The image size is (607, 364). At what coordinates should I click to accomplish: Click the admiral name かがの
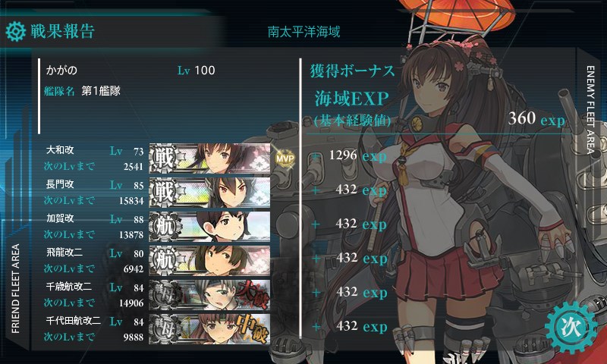(61, 71)
